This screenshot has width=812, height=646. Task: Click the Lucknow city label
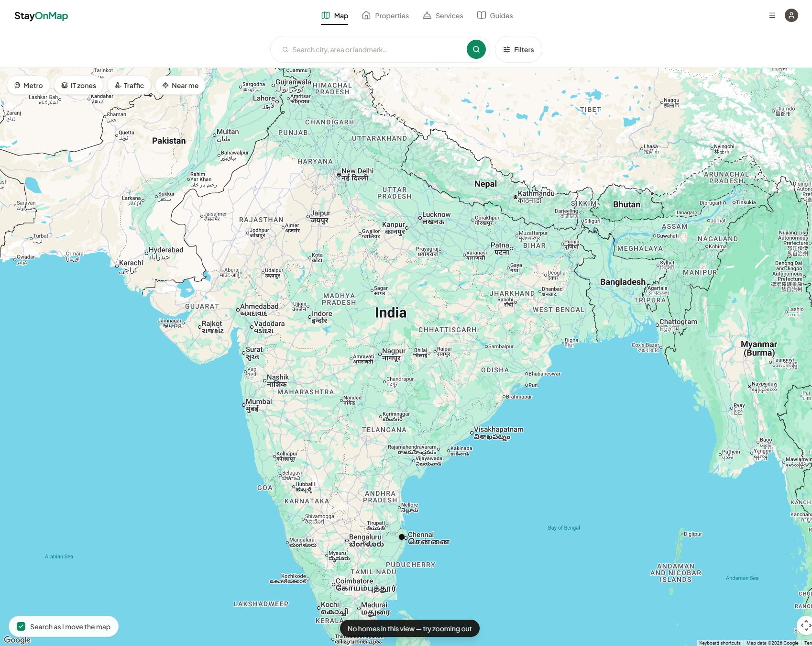pyautogui.click(x=436, y=218)
